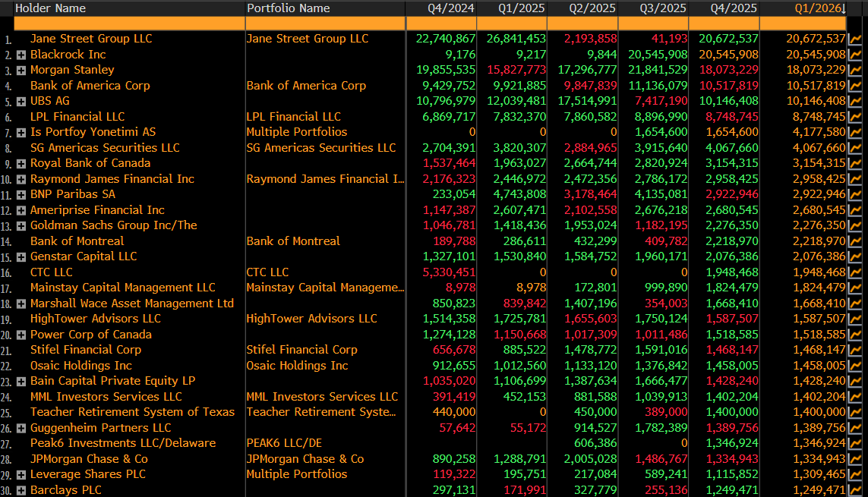Viewport: 868px width, 497px height.
Task: Click the PEAK6 LLC/DE portfolio name
Action: click(x=284, y=443)
